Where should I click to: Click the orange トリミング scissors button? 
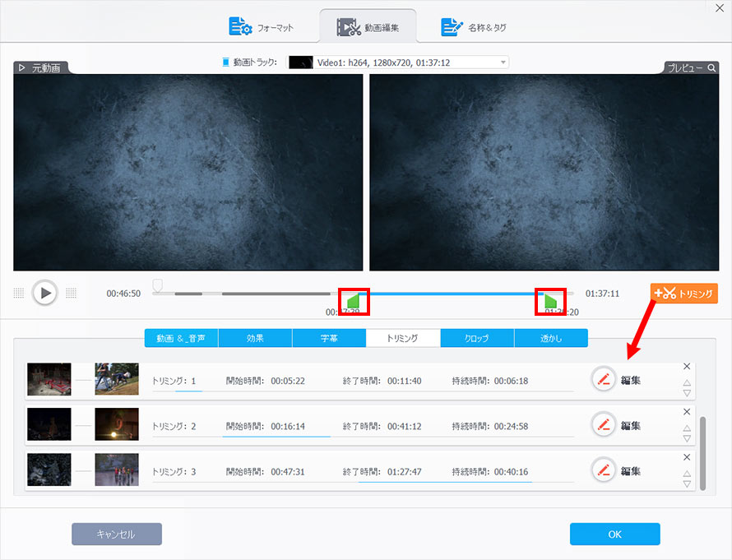coord(683,294)
